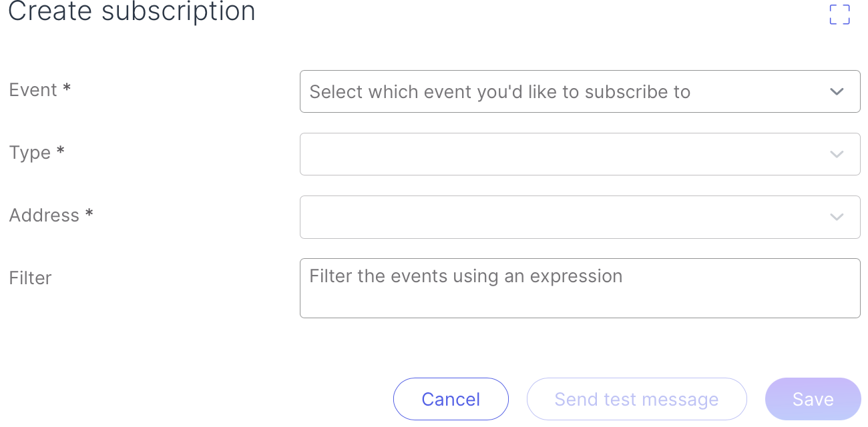Click the Filter field label
868x427 pixels.
(x=30, y=278)
